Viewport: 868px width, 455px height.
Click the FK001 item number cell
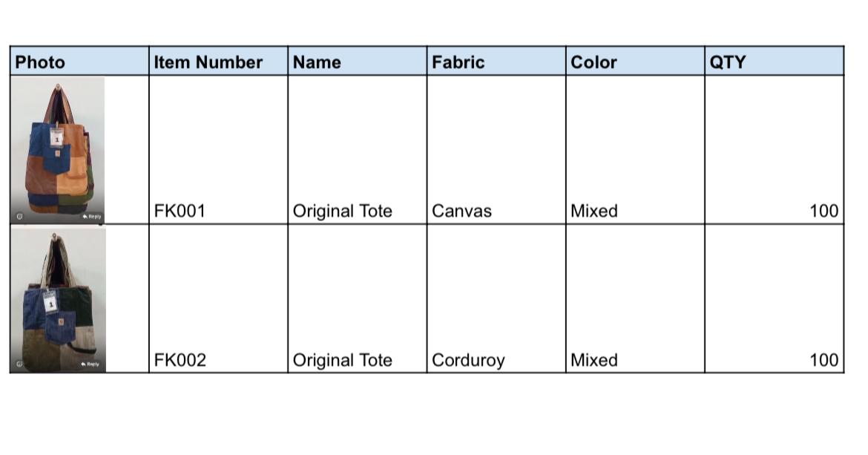(x=180, y=212)
